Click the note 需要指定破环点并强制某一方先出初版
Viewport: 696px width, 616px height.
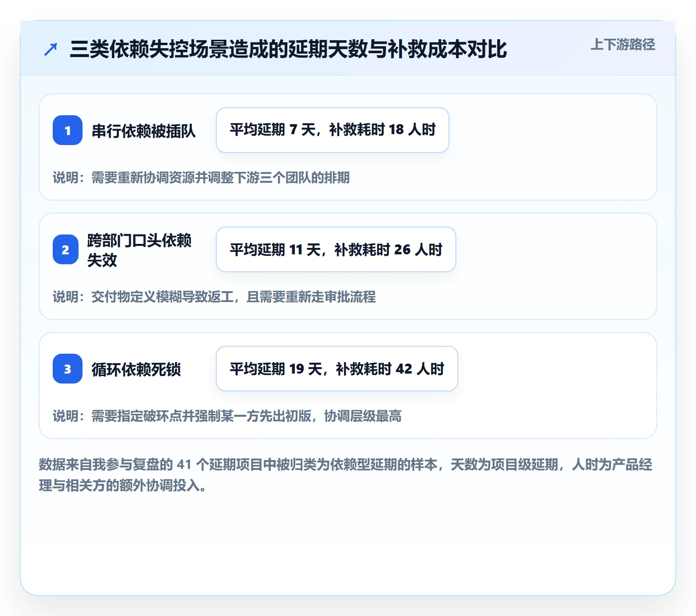[x=201, y=416]
